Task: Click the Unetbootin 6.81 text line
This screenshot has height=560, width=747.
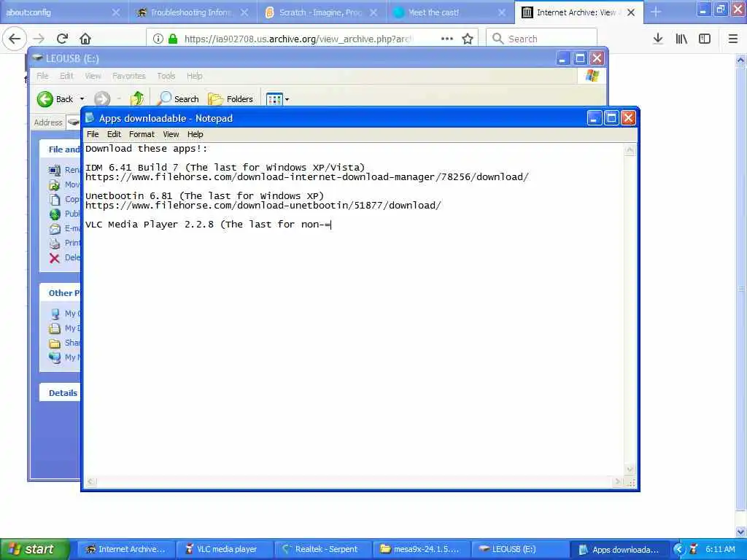Action: coord(204,195)
